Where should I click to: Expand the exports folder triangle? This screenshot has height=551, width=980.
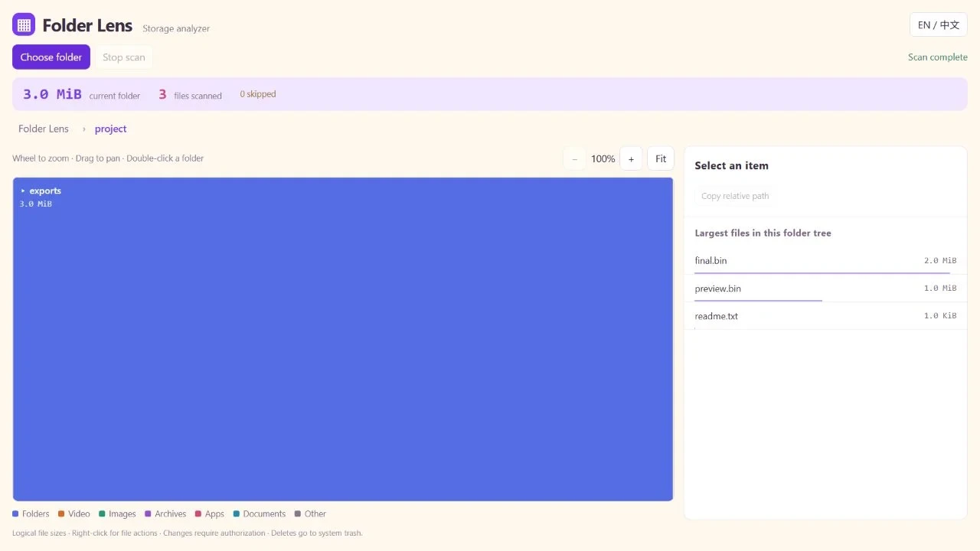click(x=23, y=191)
